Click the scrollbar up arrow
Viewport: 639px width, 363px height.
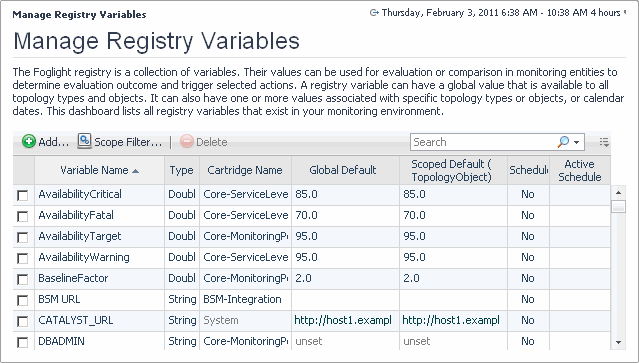[618, 193]
